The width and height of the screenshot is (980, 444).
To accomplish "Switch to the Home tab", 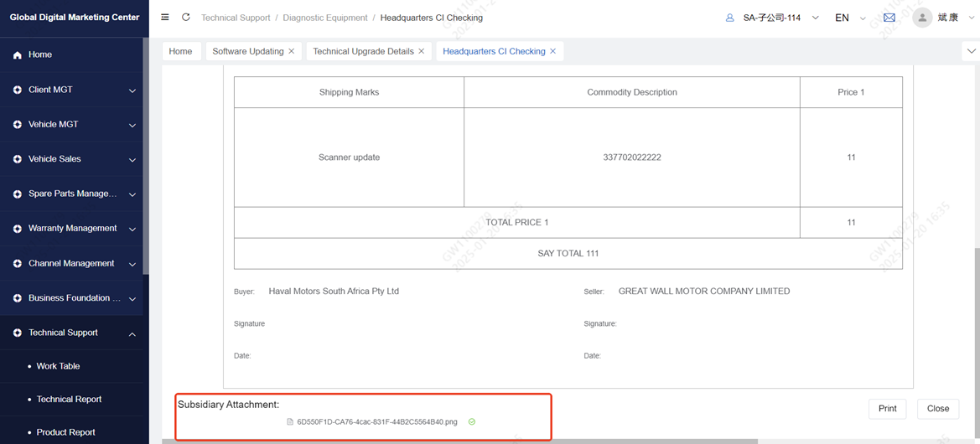I will coord(180,51).
